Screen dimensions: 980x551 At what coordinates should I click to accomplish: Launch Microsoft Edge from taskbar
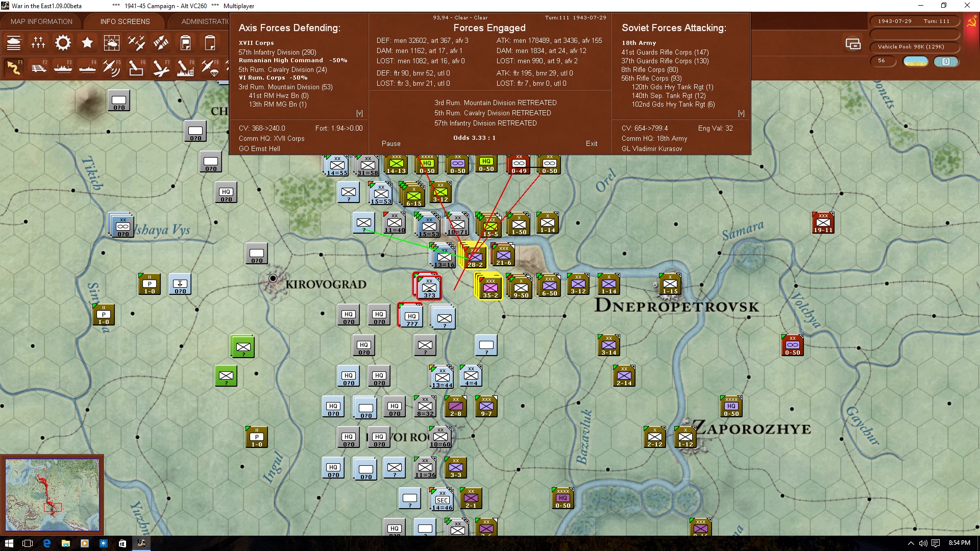[47, 543]
